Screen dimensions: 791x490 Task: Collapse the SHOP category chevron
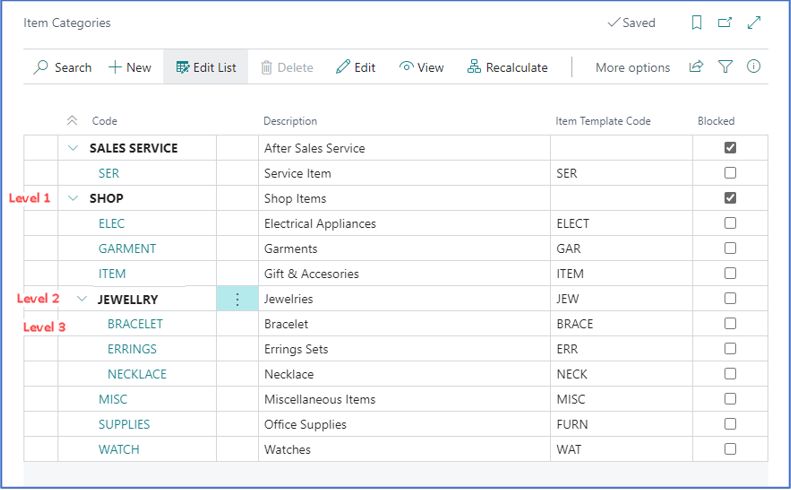(73, 198)
